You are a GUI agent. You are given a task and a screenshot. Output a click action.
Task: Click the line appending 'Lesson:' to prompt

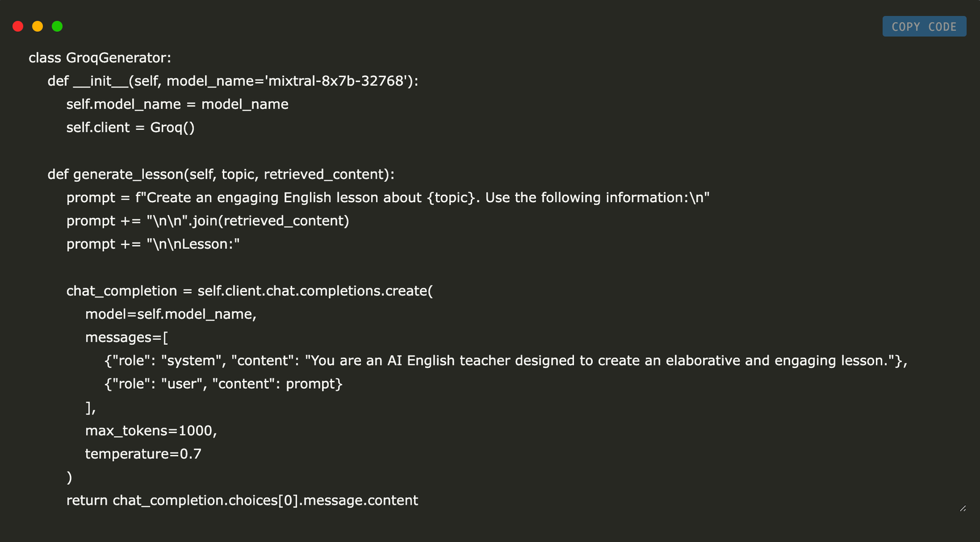tap(153, 244)
